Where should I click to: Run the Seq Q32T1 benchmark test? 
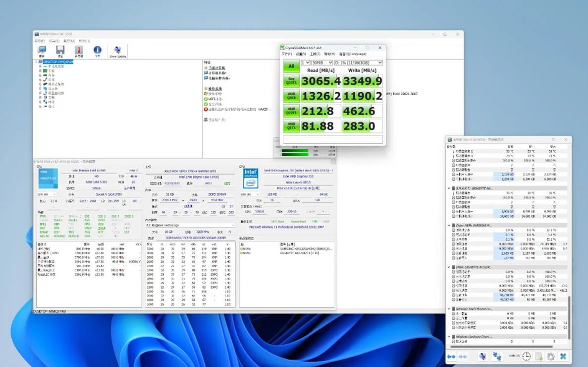[291, 82]
